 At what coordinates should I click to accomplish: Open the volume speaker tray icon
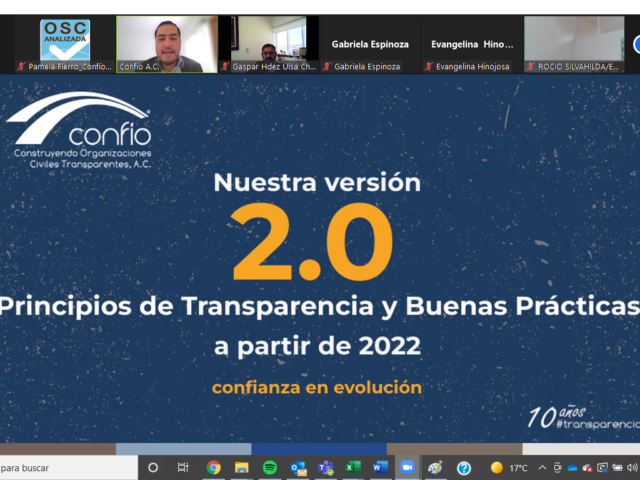click(632, 468)
